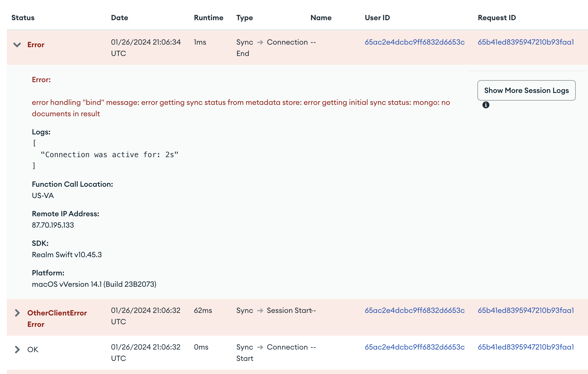Click the Request ID column header
588x374 pixels.
[x=497, y=18]
